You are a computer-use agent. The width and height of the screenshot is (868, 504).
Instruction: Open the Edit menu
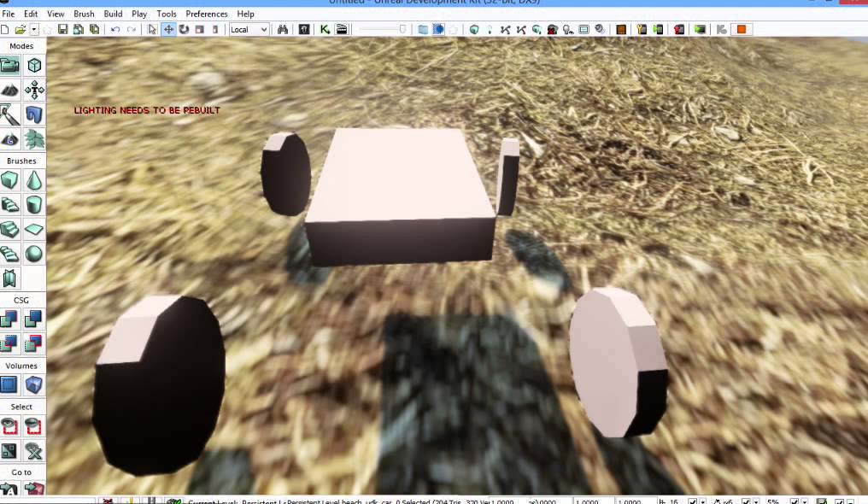click(31, 14)
